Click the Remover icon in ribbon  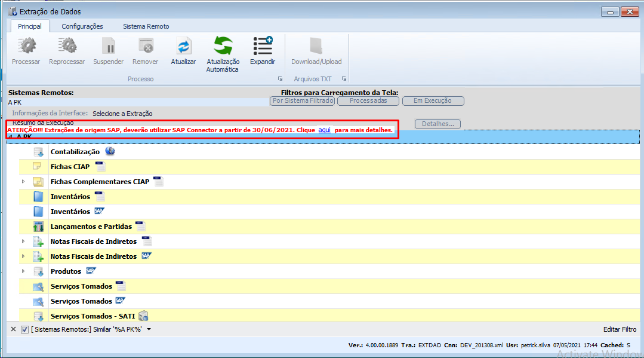click(x=146, y=45)
